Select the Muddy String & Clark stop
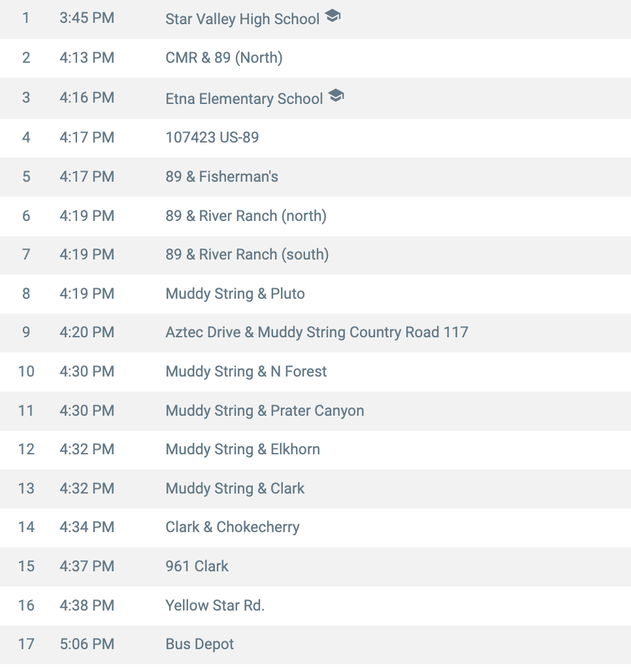This screenshot has height=672, width=631. (x=235, y=488)
